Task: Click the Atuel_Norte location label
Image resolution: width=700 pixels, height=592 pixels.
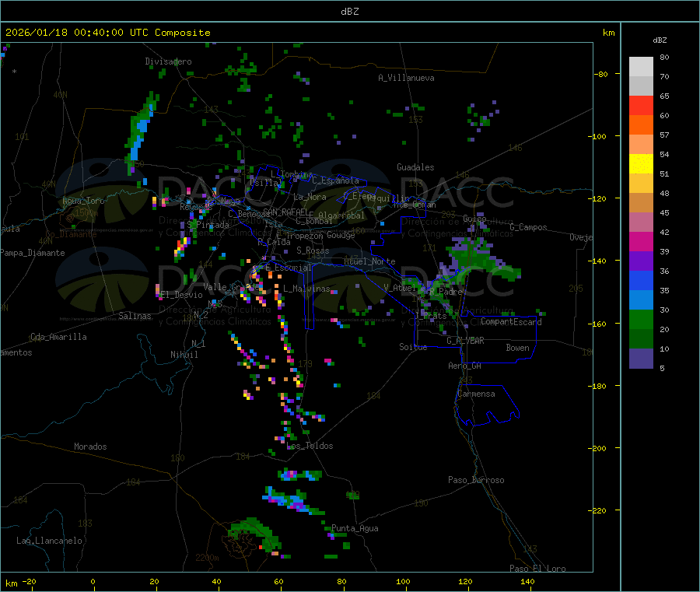Action: click(x=369, y=261)
